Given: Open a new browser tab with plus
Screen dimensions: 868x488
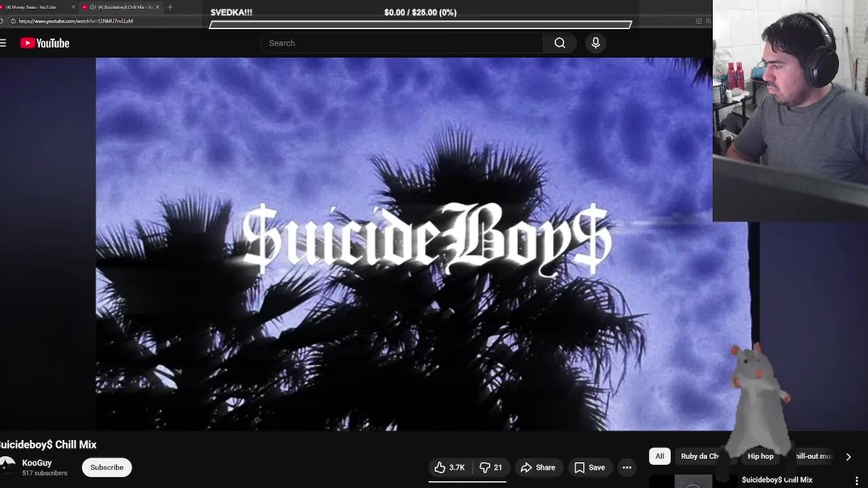Looking at the screenshot, I should (x=170, y=7).
